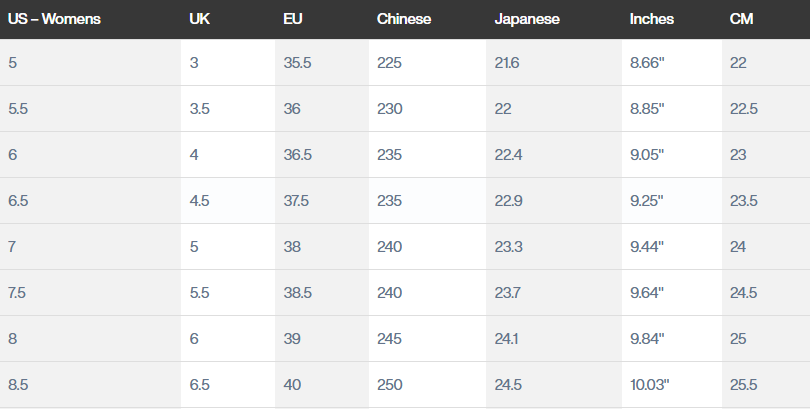Click the 10.03" inches cell

(650, 385)
